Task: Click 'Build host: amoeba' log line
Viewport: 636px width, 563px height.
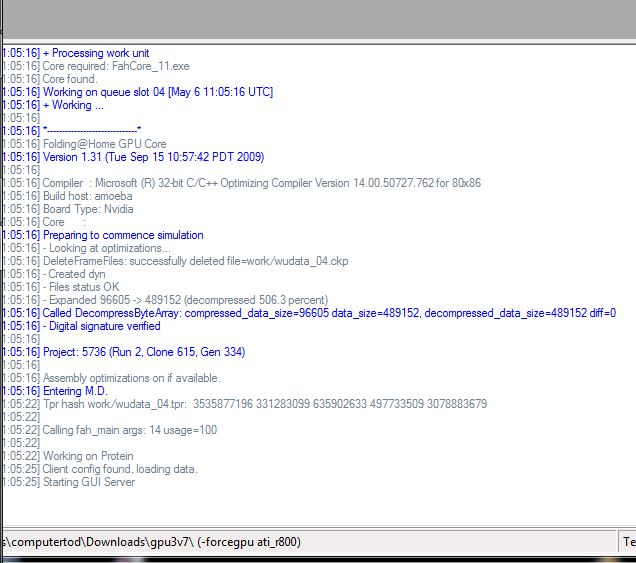Action: coord(67,196)
